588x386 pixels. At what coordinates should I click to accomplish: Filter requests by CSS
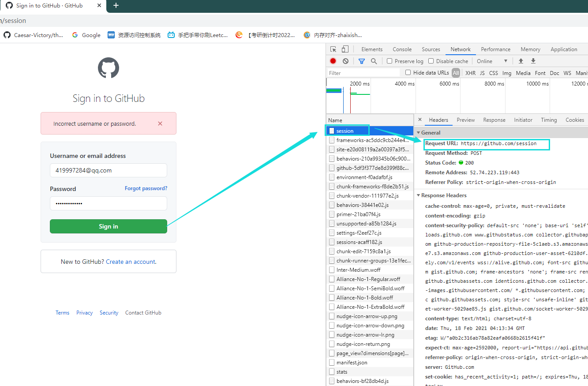point(494,73)
